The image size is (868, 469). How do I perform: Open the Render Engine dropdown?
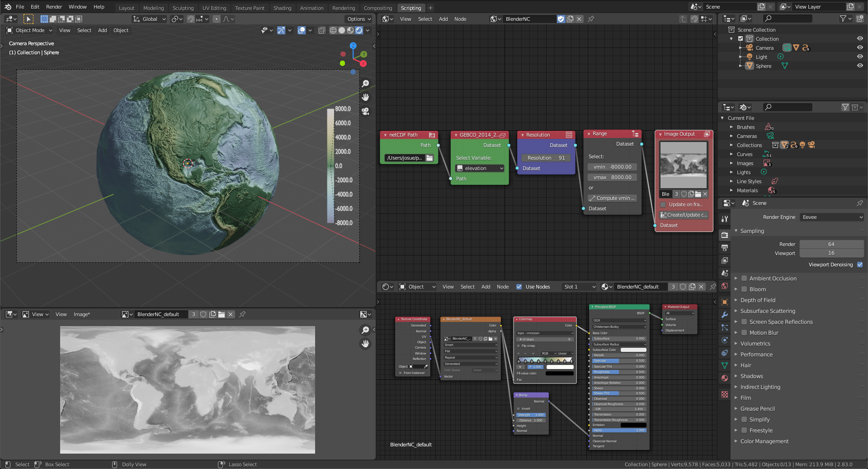[x=831, y=217]
